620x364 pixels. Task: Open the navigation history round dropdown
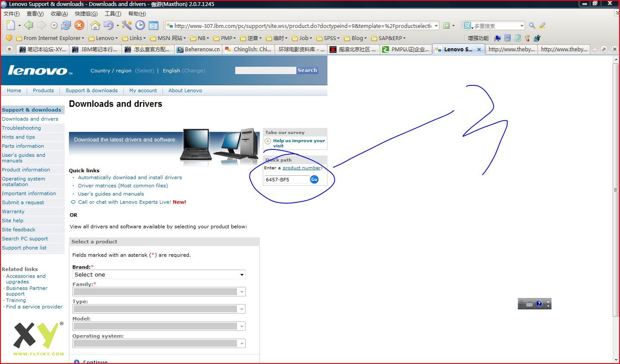pyautogui.click(x=54, y=25)
